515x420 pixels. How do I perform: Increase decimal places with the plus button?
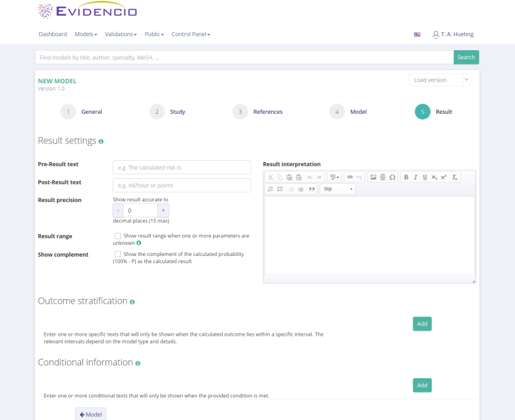click(164, 210)
